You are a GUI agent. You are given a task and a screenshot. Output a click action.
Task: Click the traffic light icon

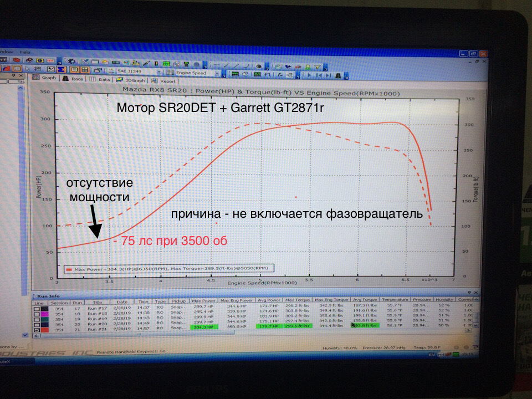pos(156,63)
